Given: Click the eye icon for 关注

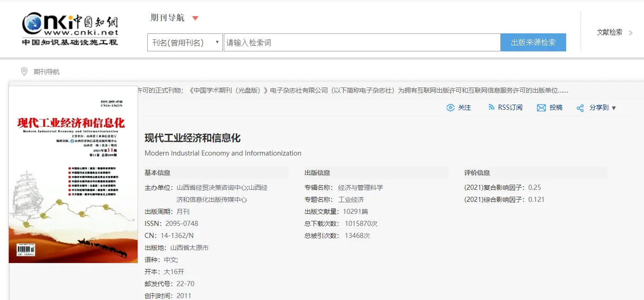Looking at the screenshot, I should (x=450, y=108).
